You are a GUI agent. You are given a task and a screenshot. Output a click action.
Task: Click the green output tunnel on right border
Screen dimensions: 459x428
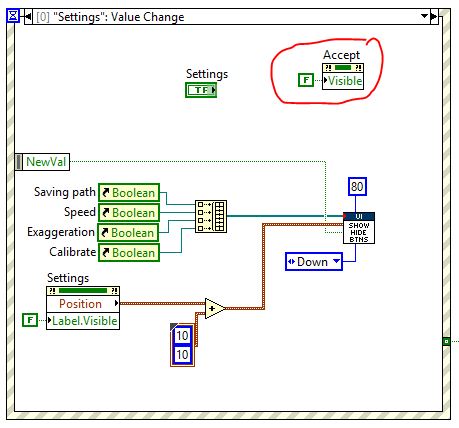click(446, 341)
